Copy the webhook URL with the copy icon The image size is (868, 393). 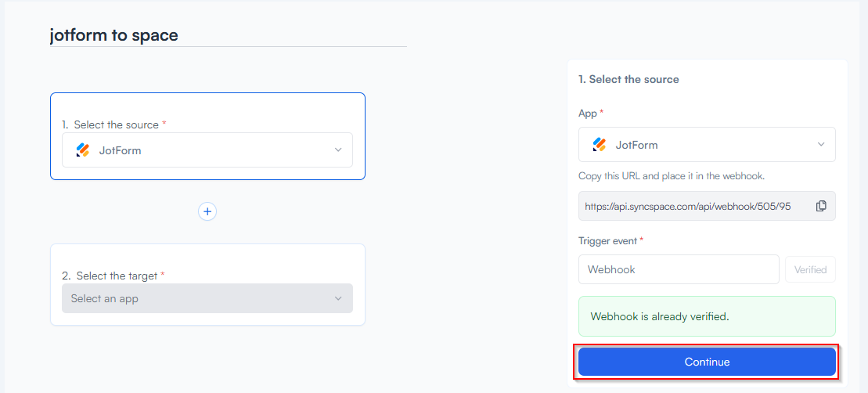click(821, 206)
